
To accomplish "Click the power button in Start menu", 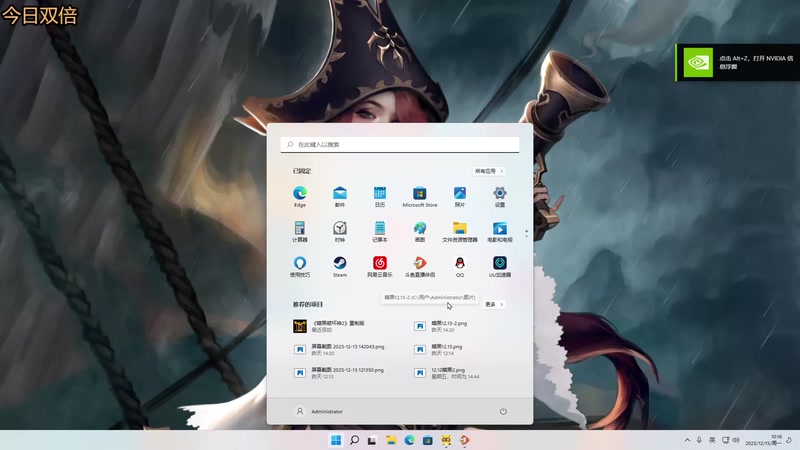I will pyautogui.click(x=503, y=411).
